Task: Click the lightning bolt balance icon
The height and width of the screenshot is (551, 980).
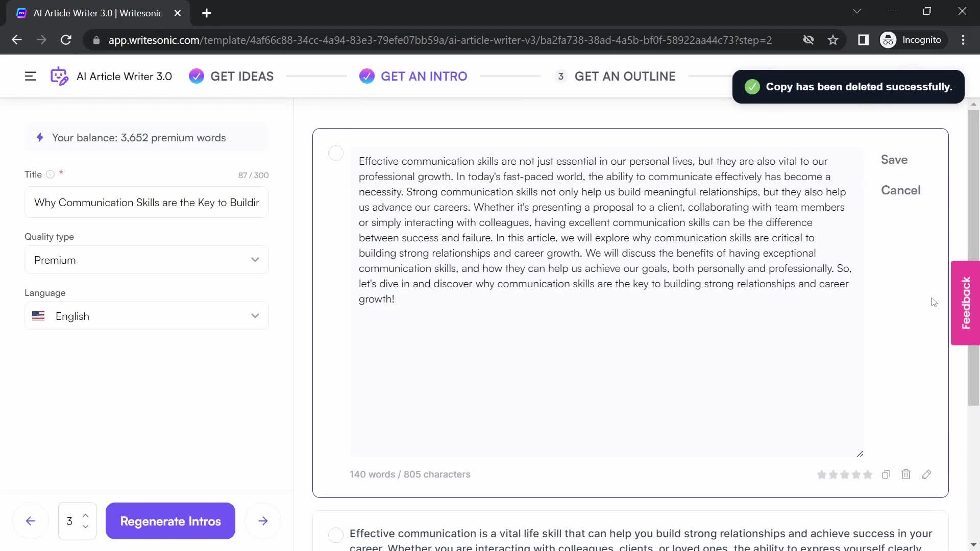Action: [x=39, y=137]
